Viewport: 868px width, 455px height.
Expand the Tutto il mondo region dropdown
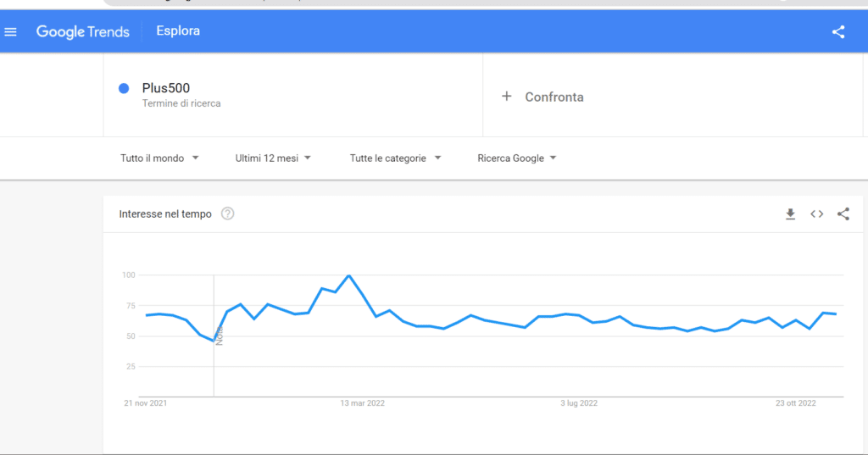[159, 158]
